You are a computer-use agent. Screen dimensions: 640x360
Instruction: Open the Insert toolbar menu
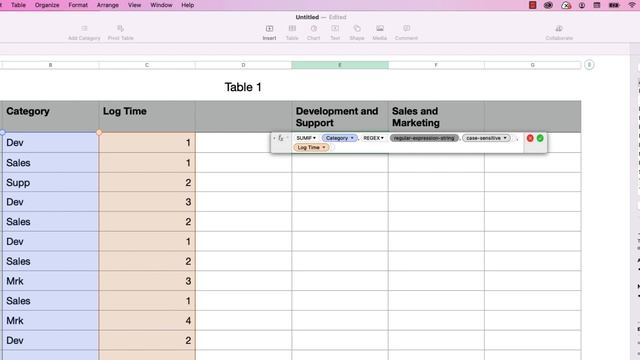coord(269,29)
